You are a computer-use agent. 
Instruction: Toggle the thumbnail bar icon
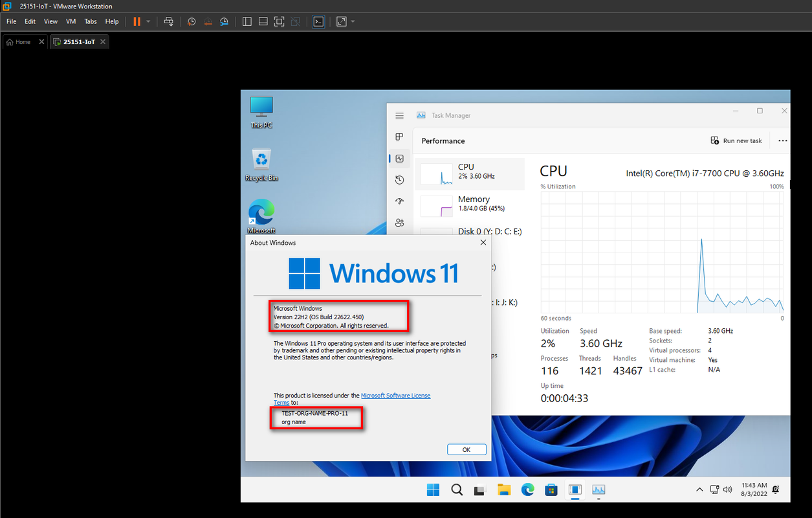(x=263, y=21)
